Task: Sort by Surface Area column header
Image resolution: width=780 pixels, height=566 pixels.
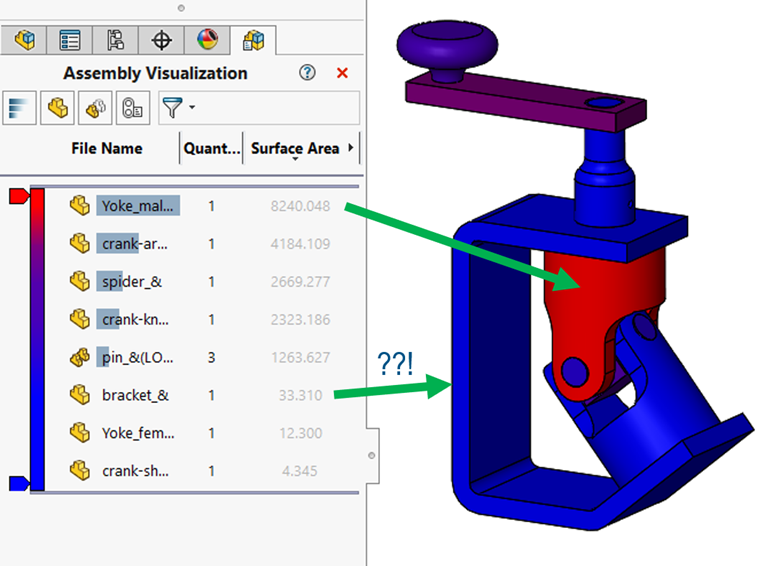Action: (294, 148)
